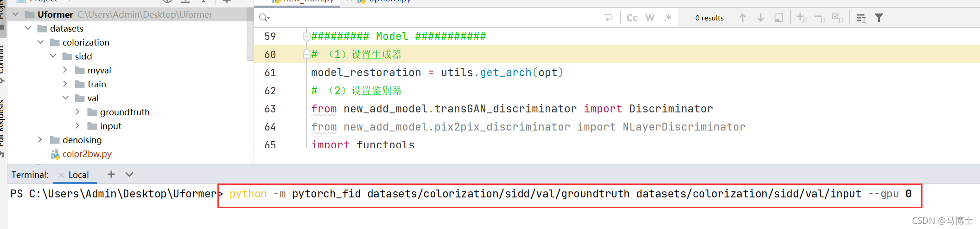Viewport: 980px width, 229px height.
Task: Click the search text input field
Action: click(x=436, y=18)
